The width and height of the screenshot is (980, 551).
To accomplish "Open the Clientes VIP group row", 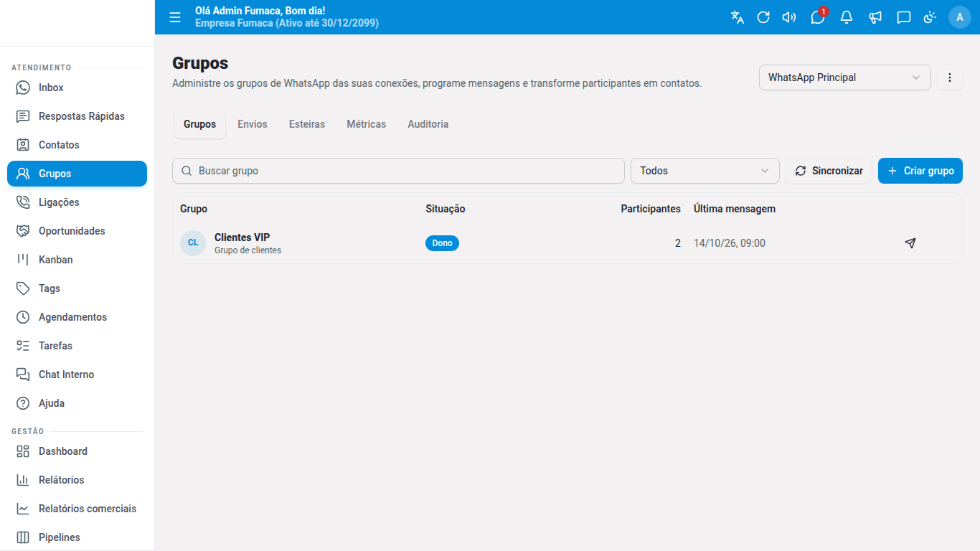I will (x=567, y=243).
